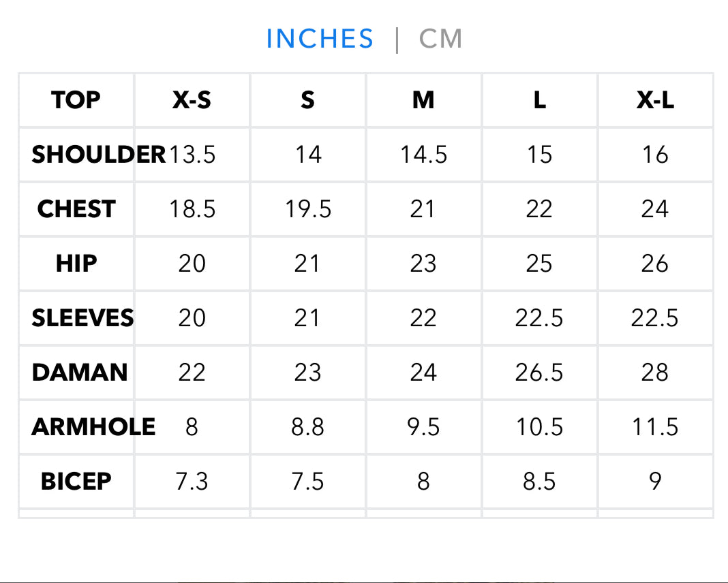Switch to the INCHES unit tab
Viewport: 728px width, 583px height.
pos(320,39)
